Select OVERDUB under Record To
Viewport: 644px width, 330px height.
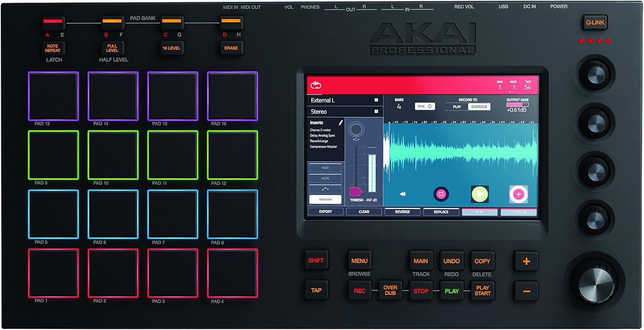(479, 107)
